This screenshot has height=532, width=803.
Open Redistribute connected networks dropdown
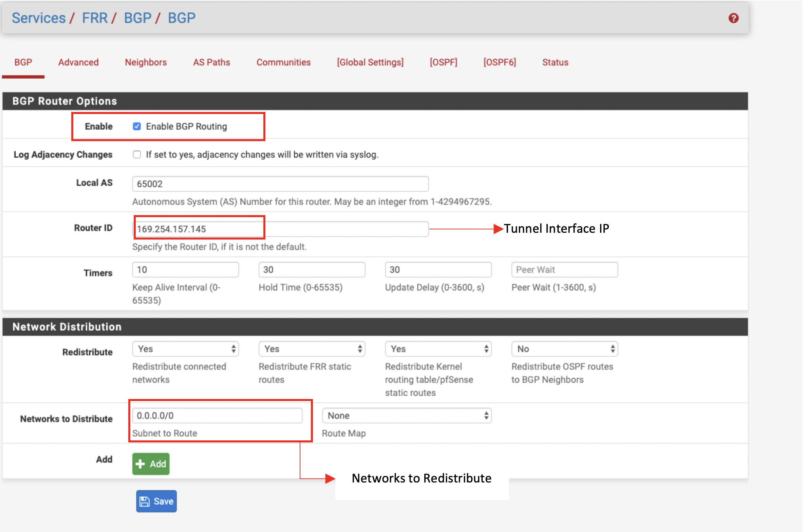coord(185,349)
